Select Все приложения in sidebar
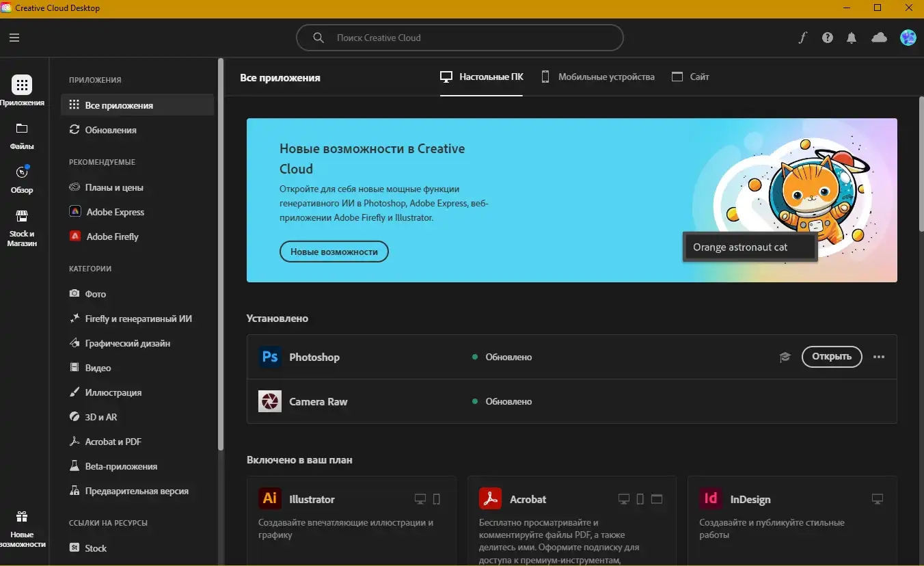The height and width of the screenshot is (566, 924). pos(137,105)
